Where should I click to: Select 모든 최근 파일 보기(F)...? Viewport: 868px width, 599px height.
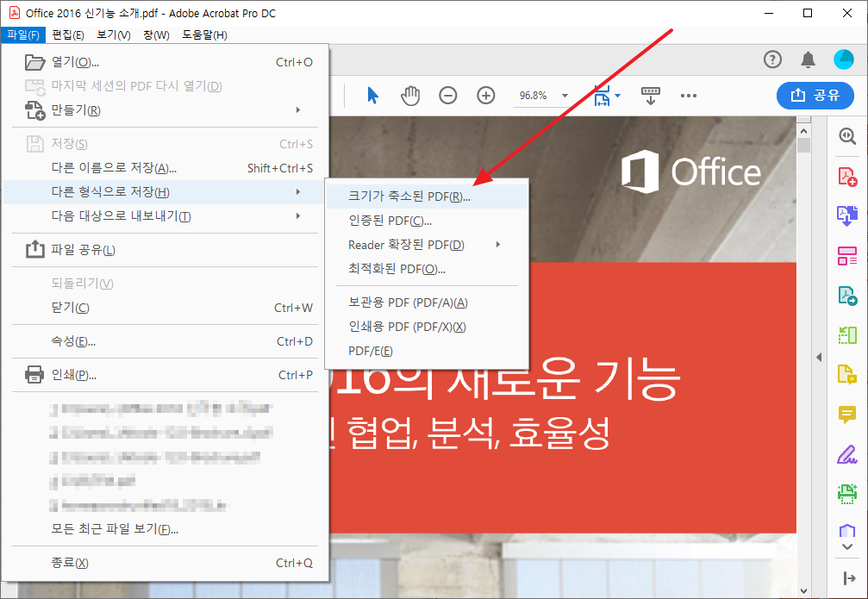tap(165, 529)
